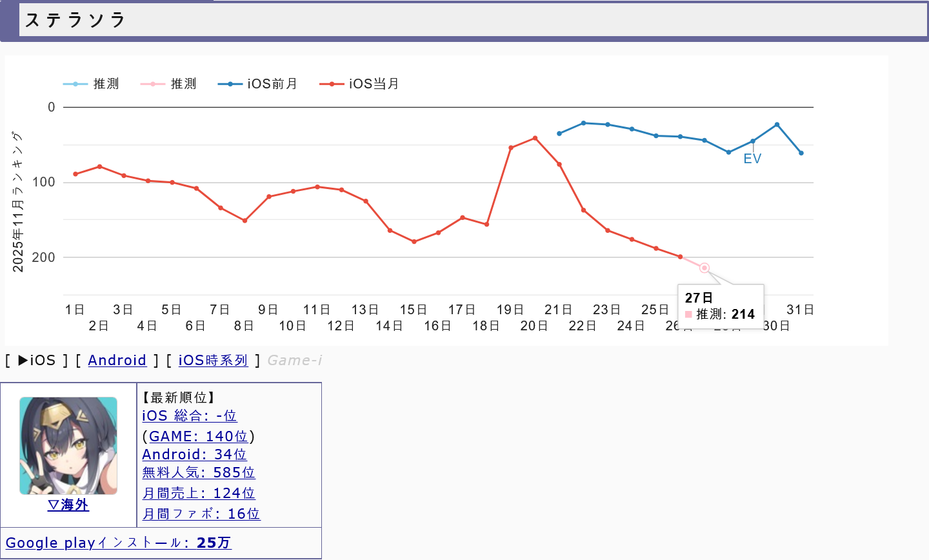Screen dimensions: 929x560
Task: Click the 100 y-axis label
Action: [x=44, y=182]
